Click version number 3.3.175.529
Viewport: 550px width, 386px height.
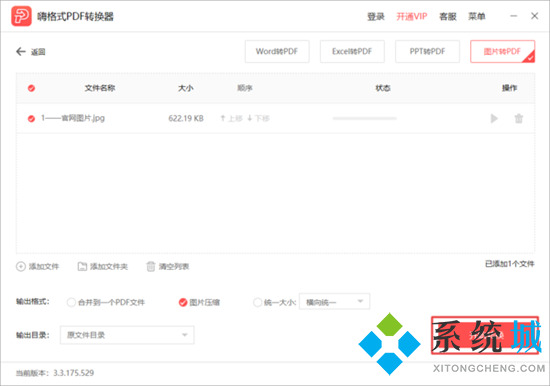click(x=74, y=373)
